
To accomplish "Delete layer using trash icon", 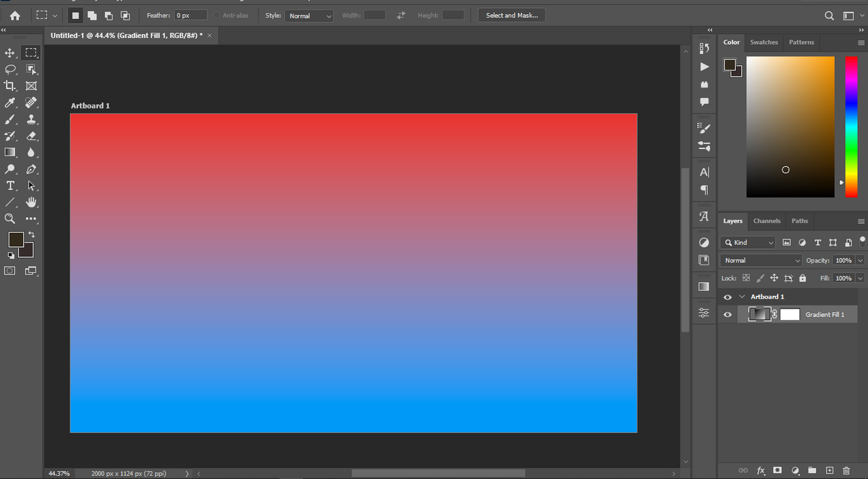I will [x=846, y=470].
